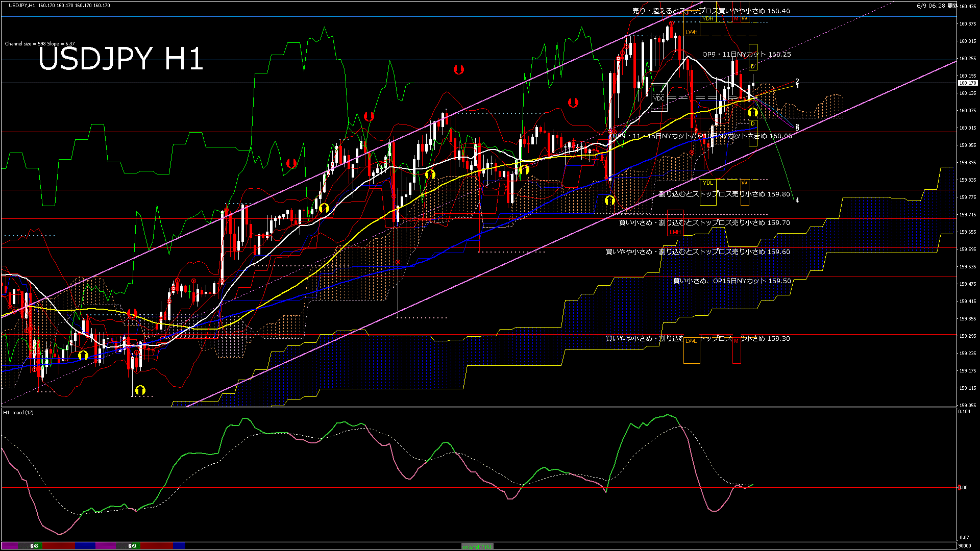Click 159.475 on the price scale
The width and height of the screenshot is (980, 551).
968,284
